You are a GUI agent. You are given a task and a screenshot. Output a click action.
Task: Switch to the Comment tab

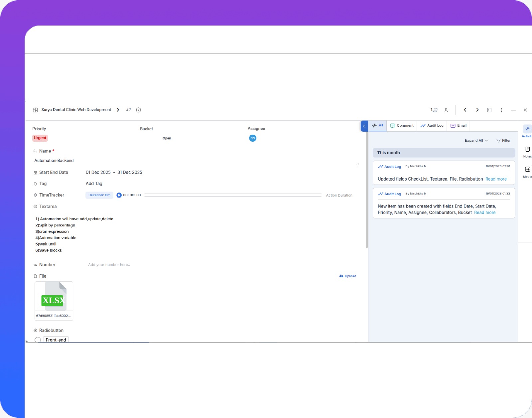[x=402, y=126]
